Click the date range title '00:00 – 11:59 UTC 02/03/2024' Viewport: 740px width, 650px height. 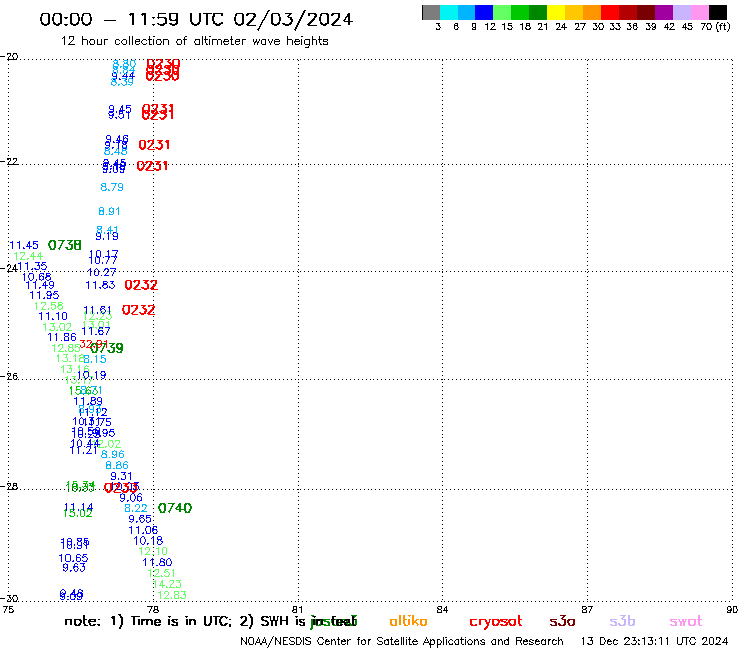[196, 19]
